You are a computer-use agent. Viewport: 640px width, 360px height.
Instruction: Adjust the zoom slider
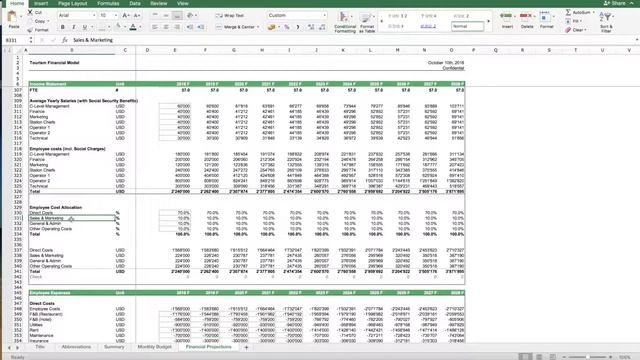(x=588, y=357)
